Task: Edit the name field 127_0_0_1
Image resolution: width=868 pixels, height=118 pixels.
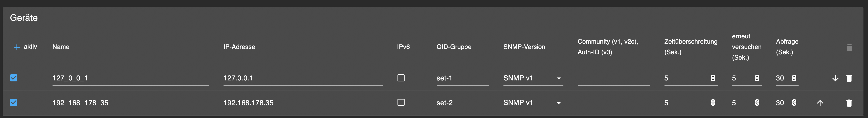Action: tap(130, 78)
